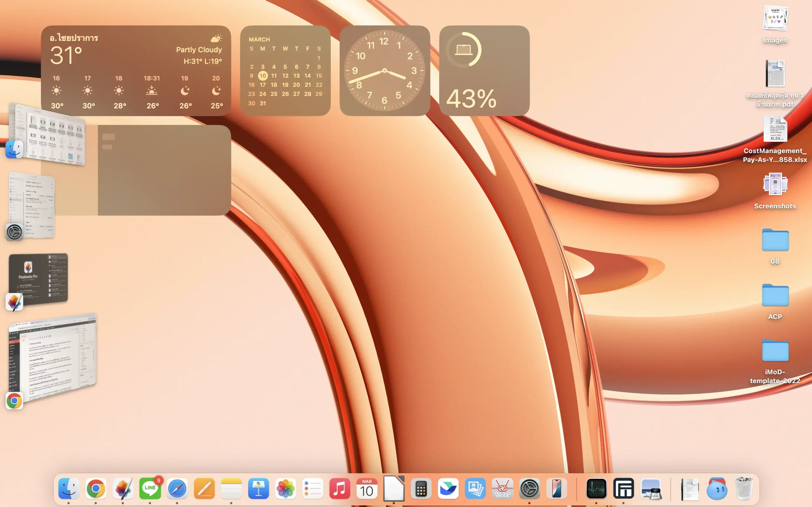812x507 pixels.
Task: Open Reminders app from dock
Action: point(313,489)
